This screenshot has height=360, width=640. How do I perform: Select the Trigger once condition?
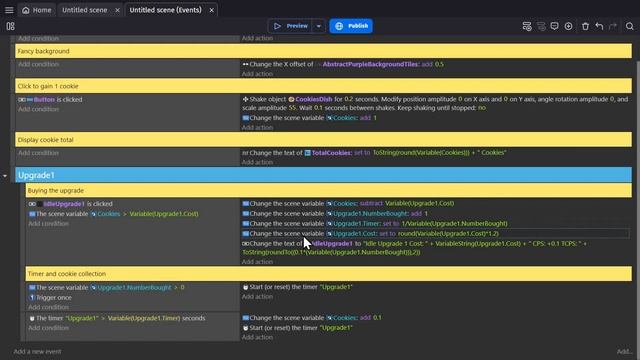point(50,298)
